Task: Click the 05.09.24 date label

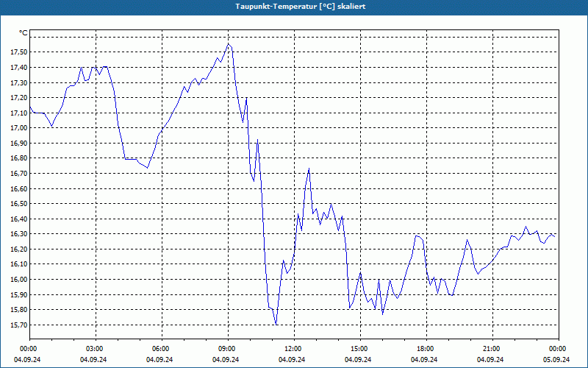Action: click(x=556, y=359)
